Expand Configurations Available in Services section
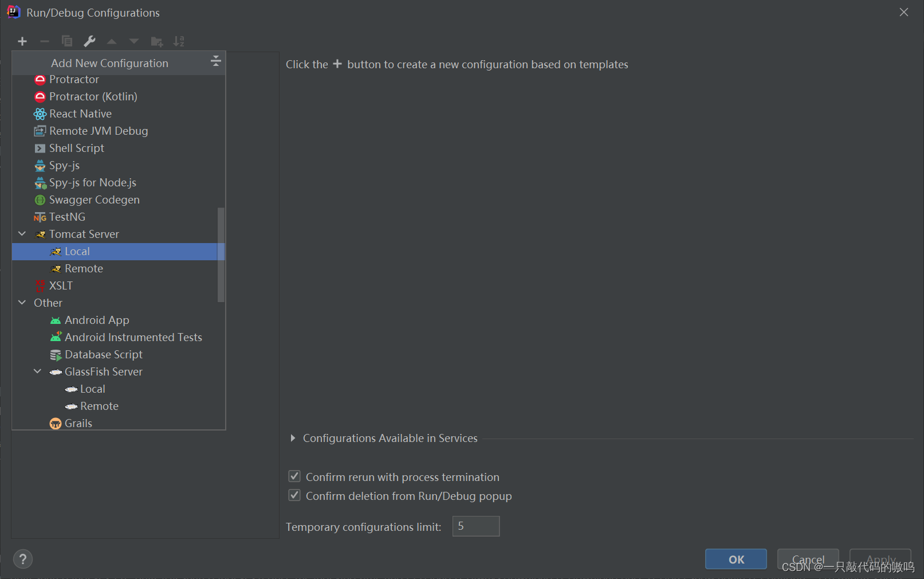Viewport: 924px width, 579px height. tap(293, 438)
